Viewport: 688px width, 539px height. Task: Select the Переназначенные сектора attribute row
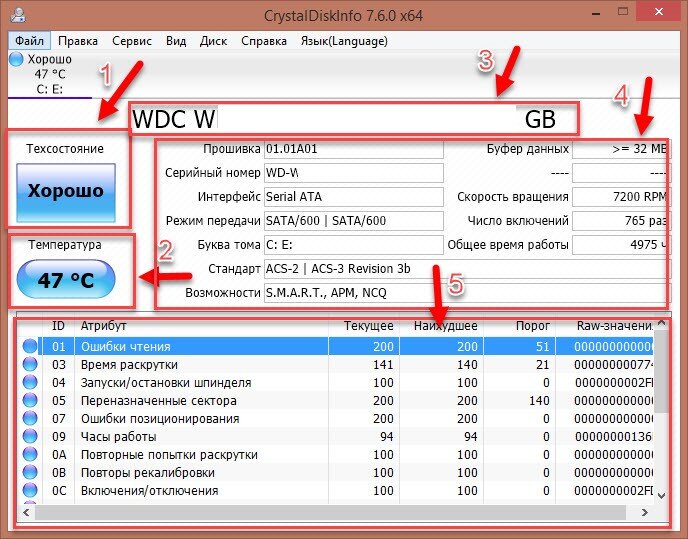click(x=336, y=400)
